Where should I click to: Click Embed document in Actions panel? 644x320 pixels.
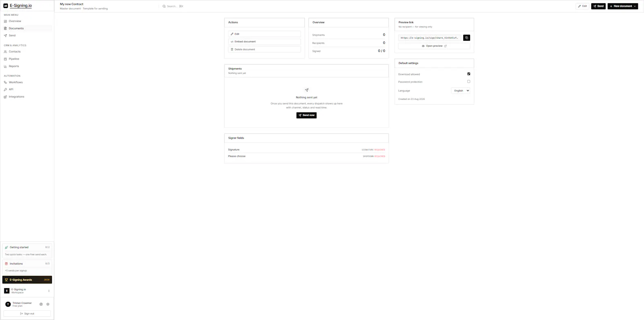point(264,42)
